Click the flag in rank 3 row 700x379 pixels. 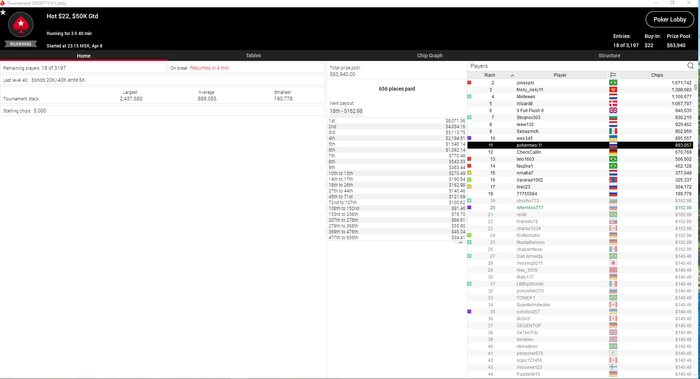coord(613,90)
